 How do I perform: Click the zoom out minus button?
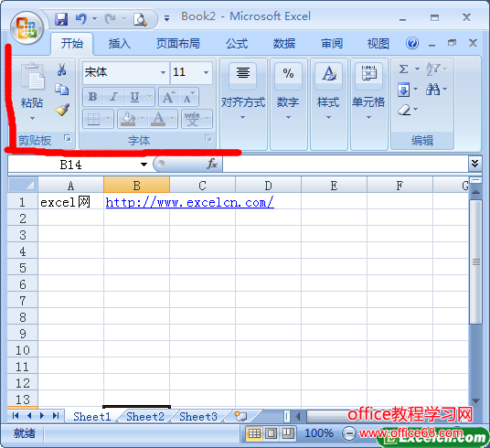point(348,433)
